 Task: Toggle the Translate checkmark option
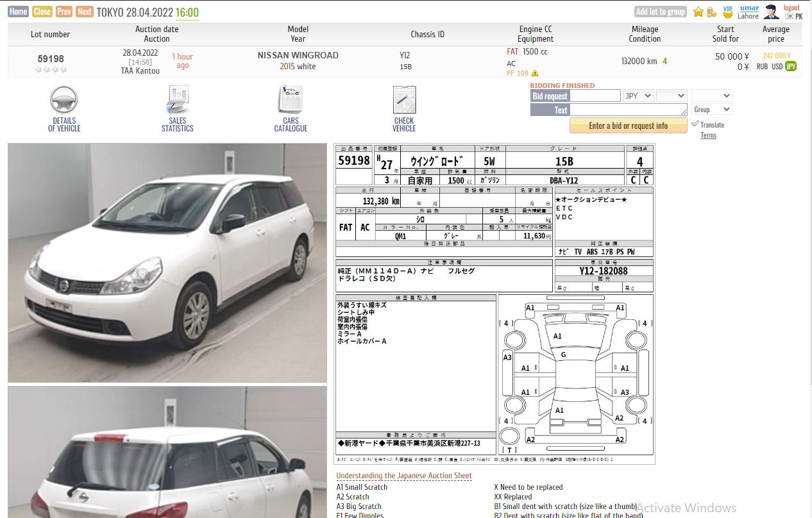click(x=695, y=124)
